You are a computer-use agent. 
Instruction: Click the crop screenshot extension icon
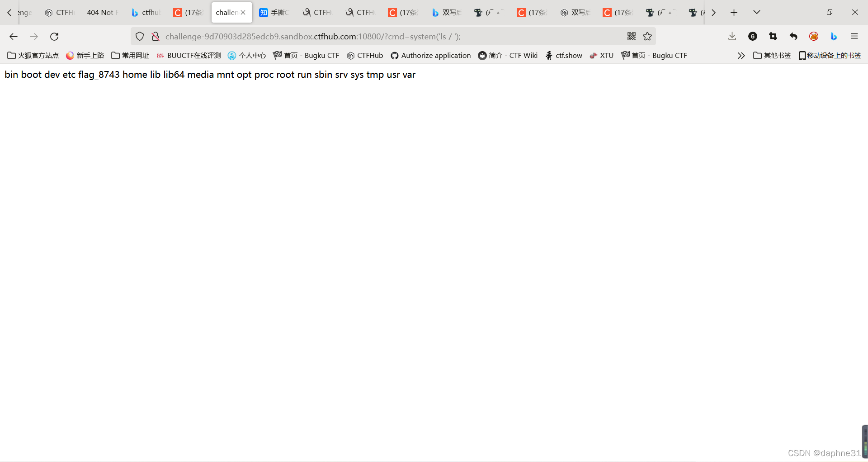click(773, 37)
